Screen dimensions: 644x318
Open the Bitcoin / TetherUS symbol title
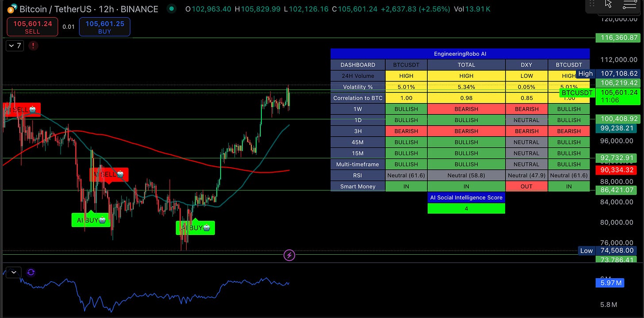88,9
